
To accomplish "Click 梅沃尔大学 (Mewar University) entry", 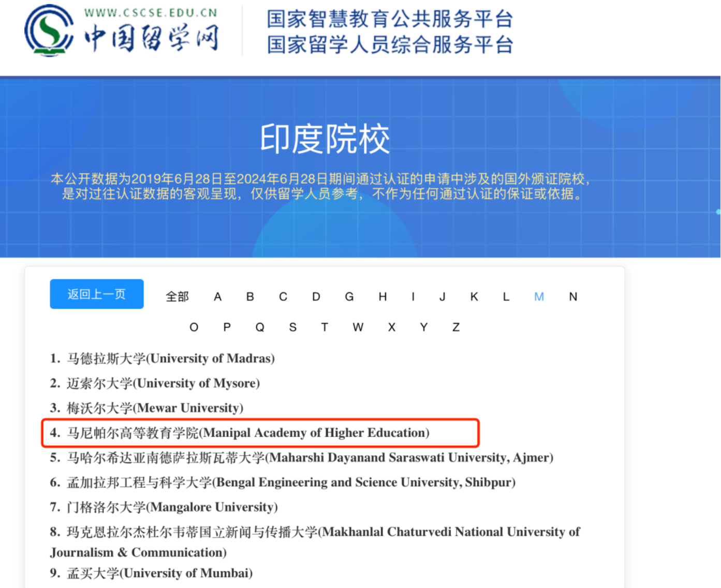I will click(x=147, y=408).
